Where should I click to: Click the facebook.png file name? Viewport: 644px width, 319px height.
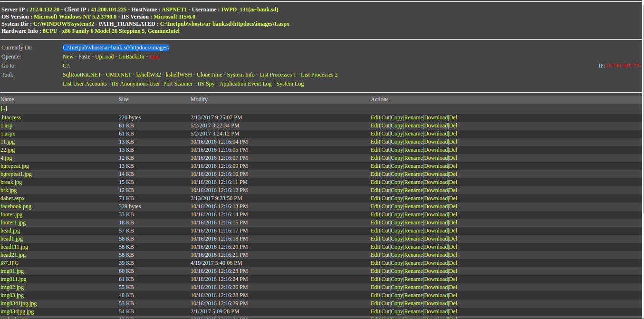[16, 206]
